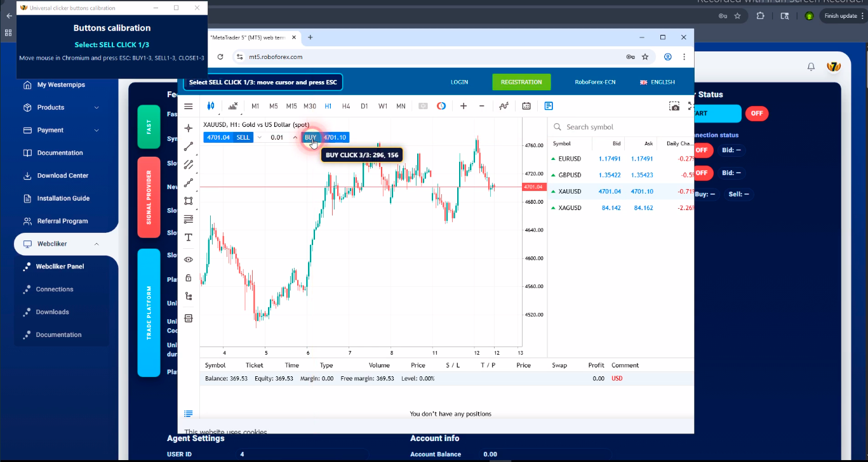
Task: Open Downloads submenu item
Action: (52, 312)
